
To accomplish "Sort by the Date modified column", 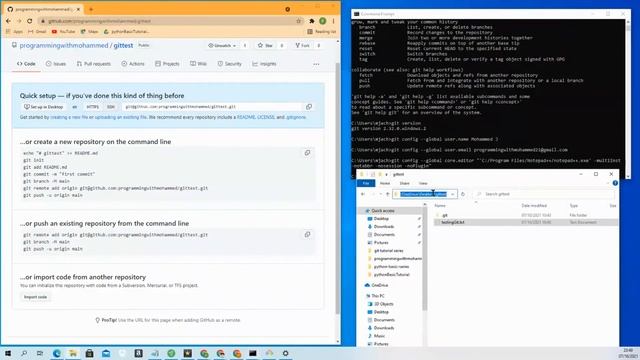I will [534, 205].
